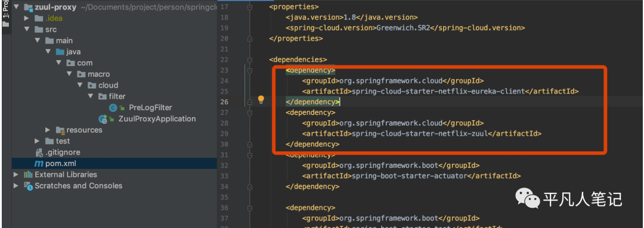This screenshot has width=644, height=228.
Task: Expand External Libraries node
Action: (16, 174)
